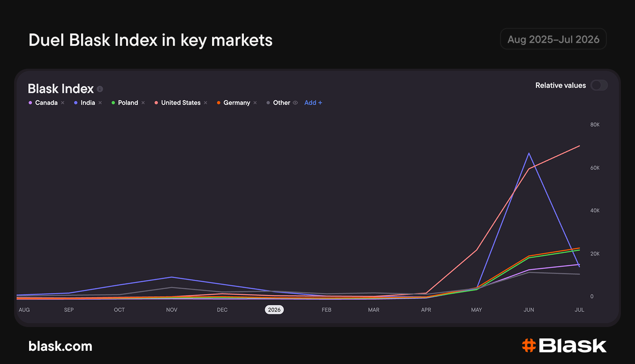Screen dimensions: 635x364
Task: Click the 80K value on the y-axis
Action: click(595, 125)
